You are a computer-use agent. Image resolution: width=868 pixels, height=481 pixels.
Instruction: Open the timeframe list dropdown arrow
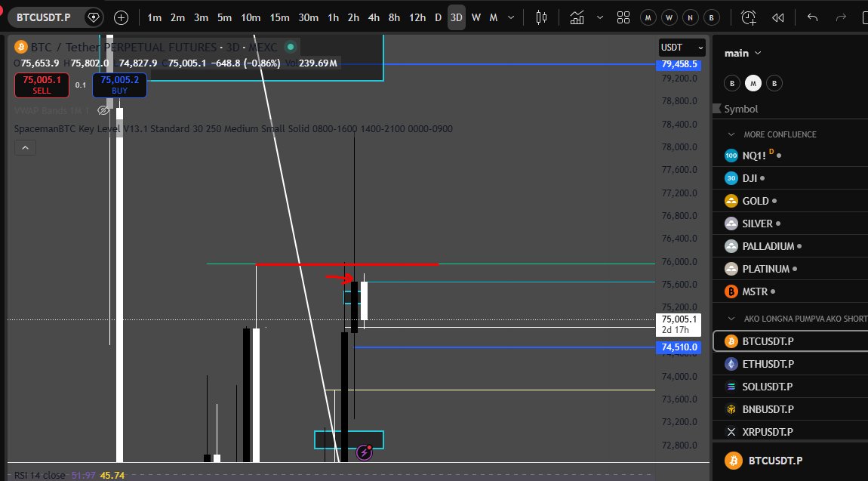click(x=511, y=17)
